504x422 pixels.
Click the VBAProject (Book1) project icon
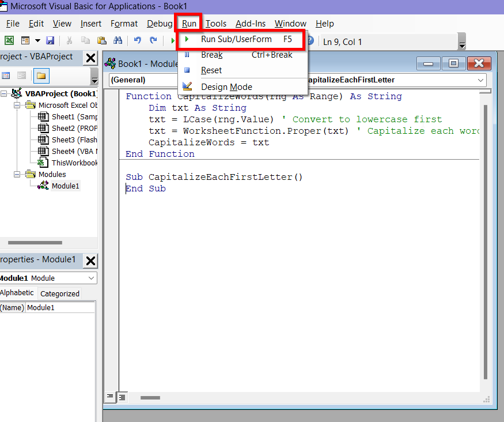(x=17, y=93)
